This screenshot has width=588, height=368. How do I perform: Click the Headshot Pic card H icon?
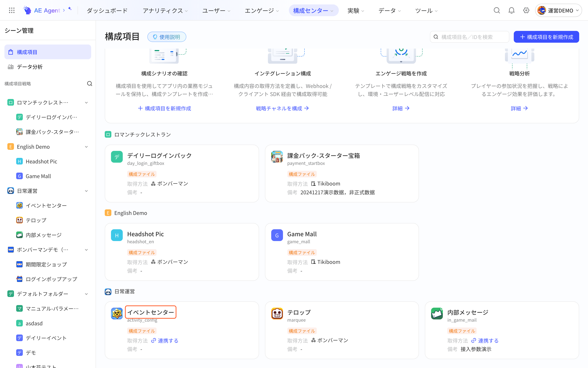[x=117, y=235]
